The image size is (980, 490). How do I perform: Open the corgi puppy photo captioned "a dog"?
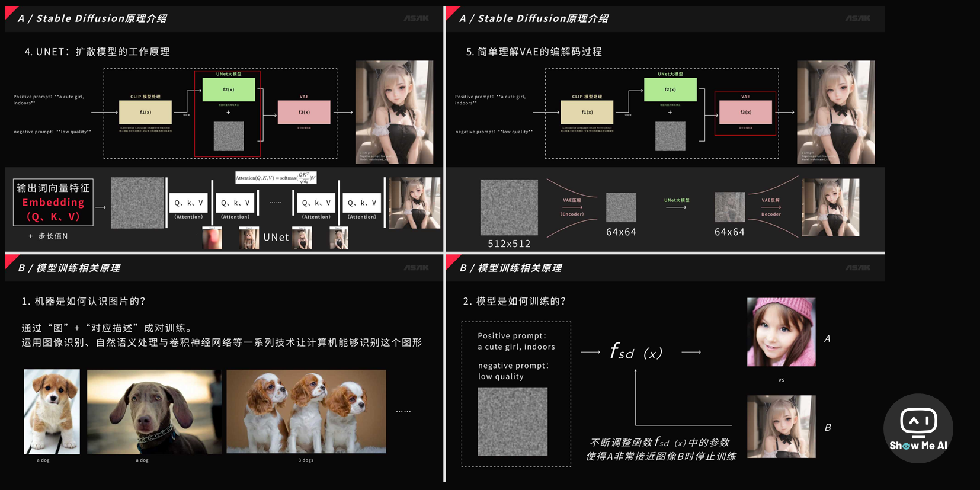click(x=52, y=412)
